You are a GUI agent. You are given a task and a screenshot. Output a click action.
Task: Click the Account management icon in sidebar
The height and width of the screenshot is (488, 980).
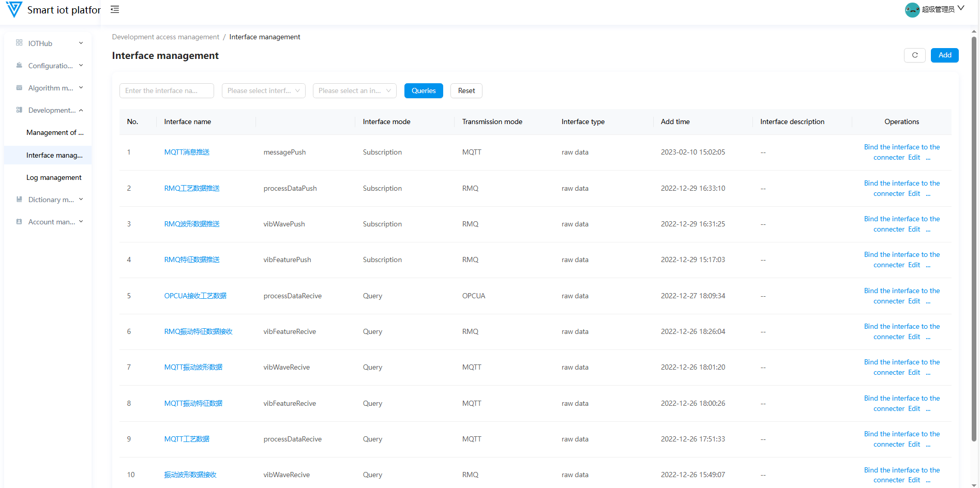(19, 221)
